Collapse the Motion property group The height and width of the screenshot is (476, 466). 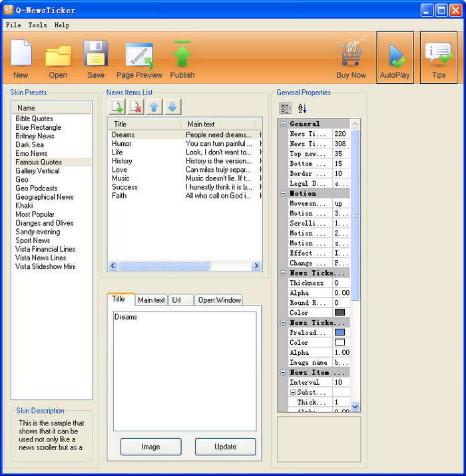point(283,193)
